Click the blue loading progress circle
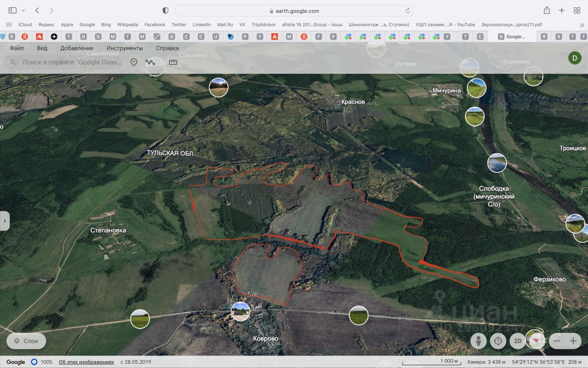The width and height of the screenshot is (588, 368). tap(34, 362)
